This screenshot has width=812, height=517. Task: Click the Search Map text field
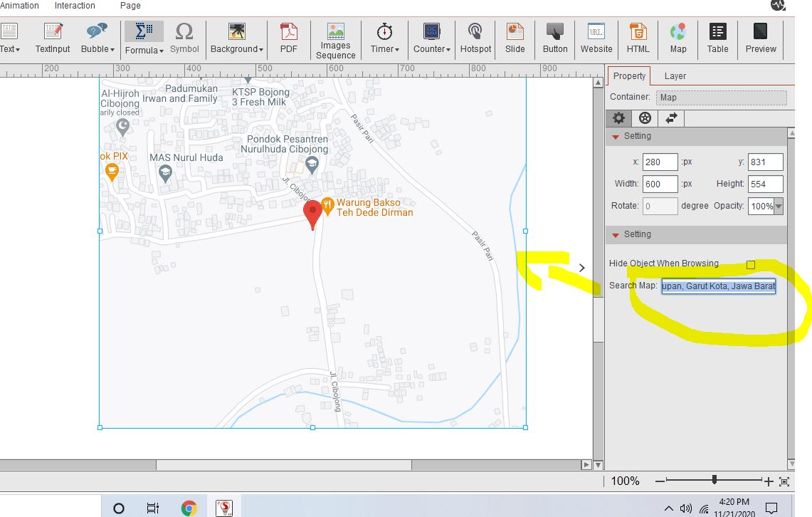tap(718, 286)
